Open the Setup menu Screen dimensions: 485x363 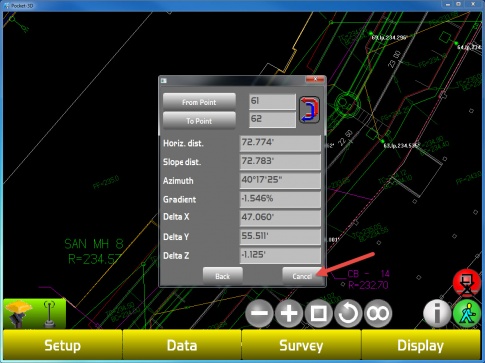[x=63, y=345]
